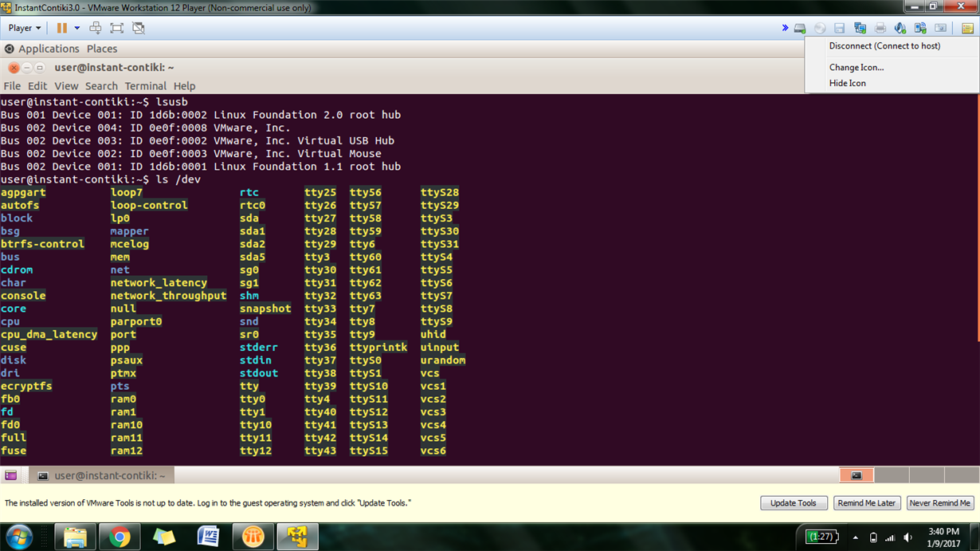Viewport: 980px width, 551px height.
Task: Click the power plug tray icon
Action: pyautogui.click(x=873, y=537)
